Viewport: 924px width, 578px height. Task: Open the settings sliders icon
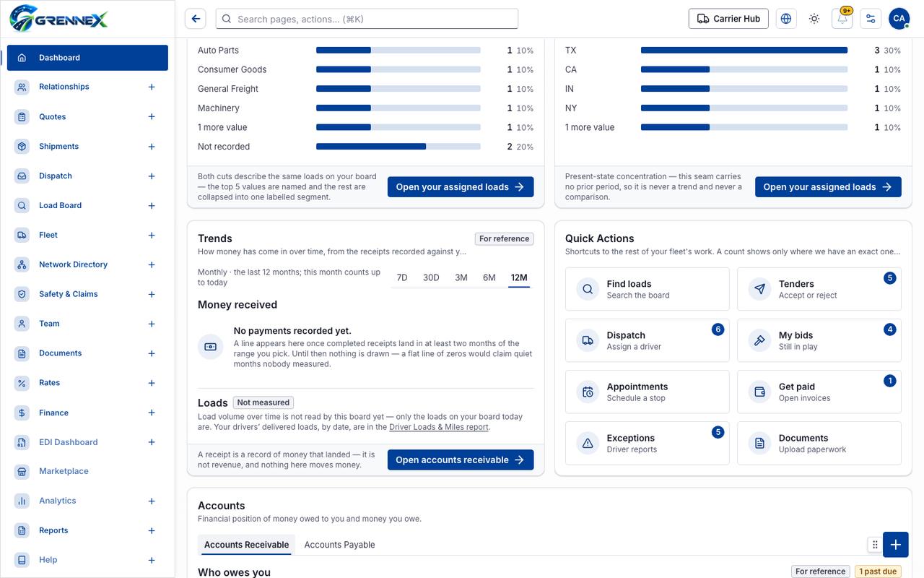pyautogui.click(x=871, y=19)
